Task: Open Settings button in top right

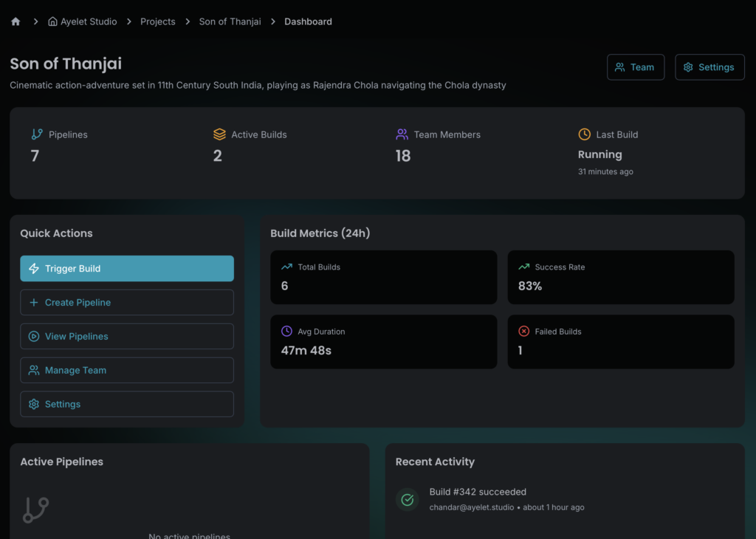Action: (709, 67)
